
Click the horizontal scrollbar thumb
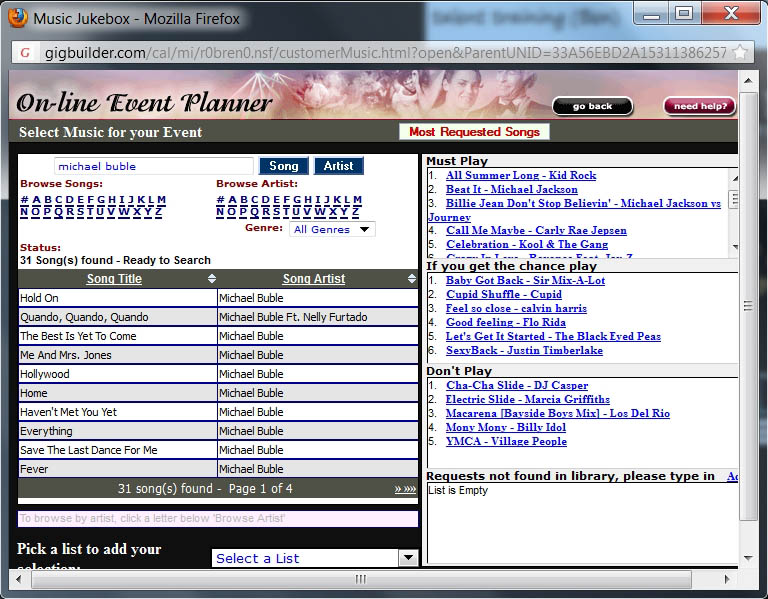click(x=361, y=579)
